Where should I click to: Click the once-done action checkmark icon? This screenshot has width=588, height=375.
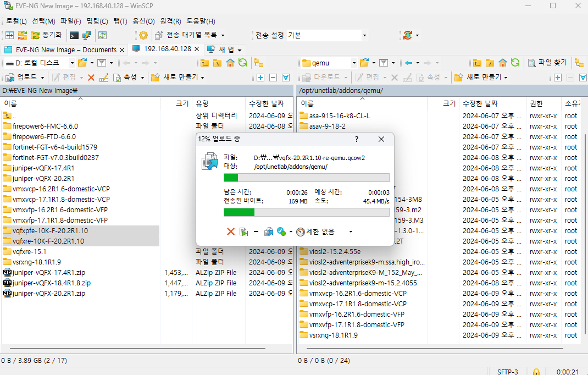[281, 231]
